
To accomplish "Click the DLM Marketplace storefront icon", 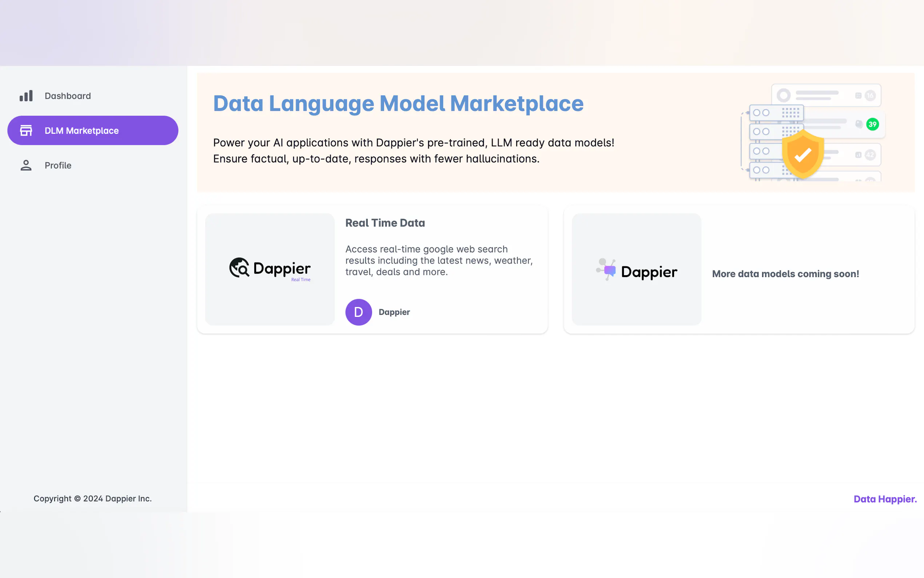I will [x=26, y=130].
